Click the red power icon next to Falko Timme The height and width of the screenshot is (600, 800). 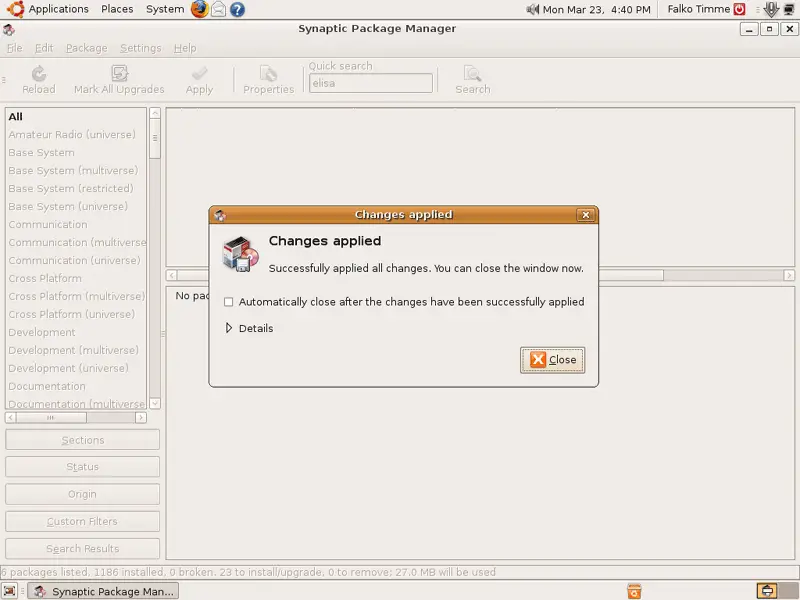click(739, 9)
